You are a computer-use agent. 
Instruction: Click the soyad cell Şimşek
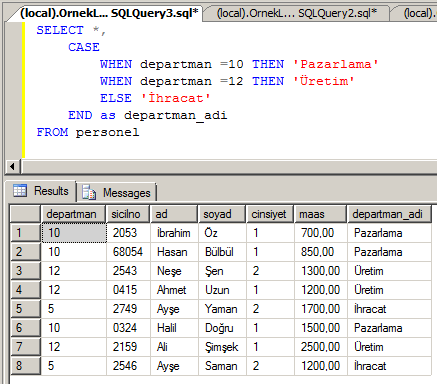[222, 347]
